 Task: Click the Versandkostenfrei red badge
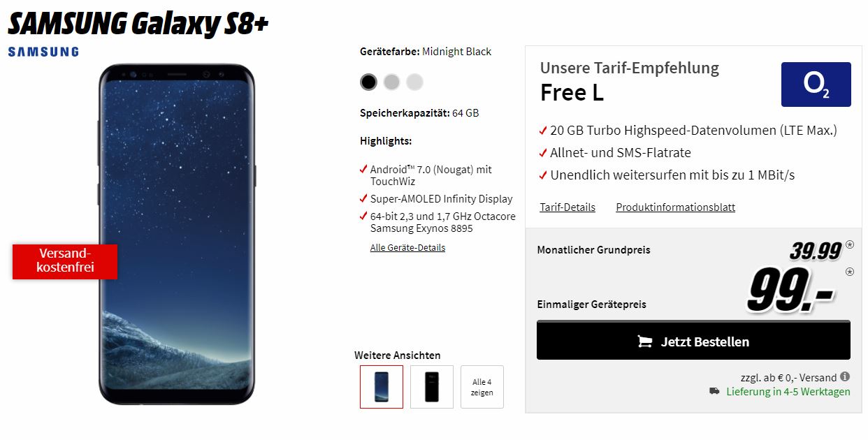[65, 261]
